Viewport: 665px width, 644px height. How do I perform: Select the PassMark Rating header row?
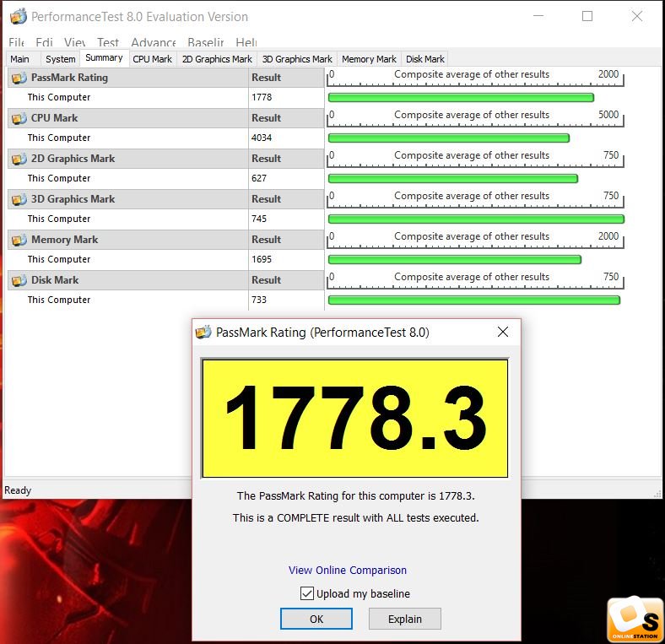165,78
